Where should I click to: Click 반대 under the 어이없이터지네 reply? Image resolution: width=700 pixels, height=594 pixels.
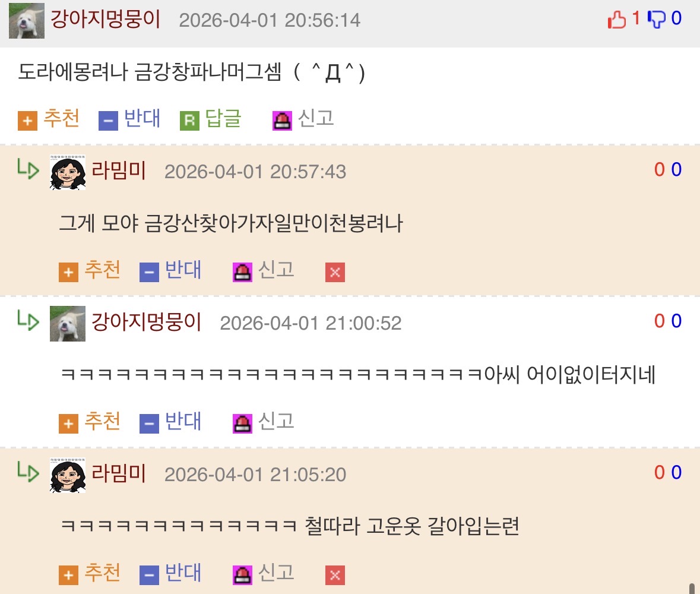pyautogui.click(x=170, y=422)
